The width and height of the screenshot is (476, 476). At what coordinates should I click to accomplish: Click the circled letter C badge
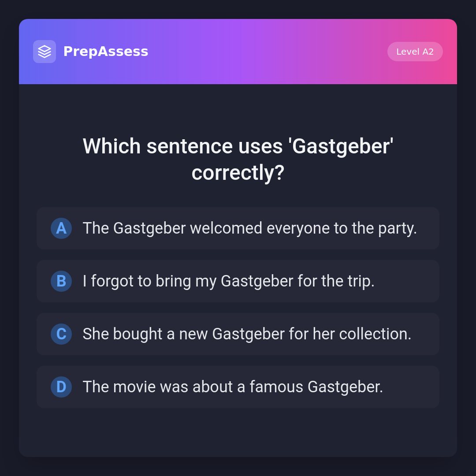(61, 334)
